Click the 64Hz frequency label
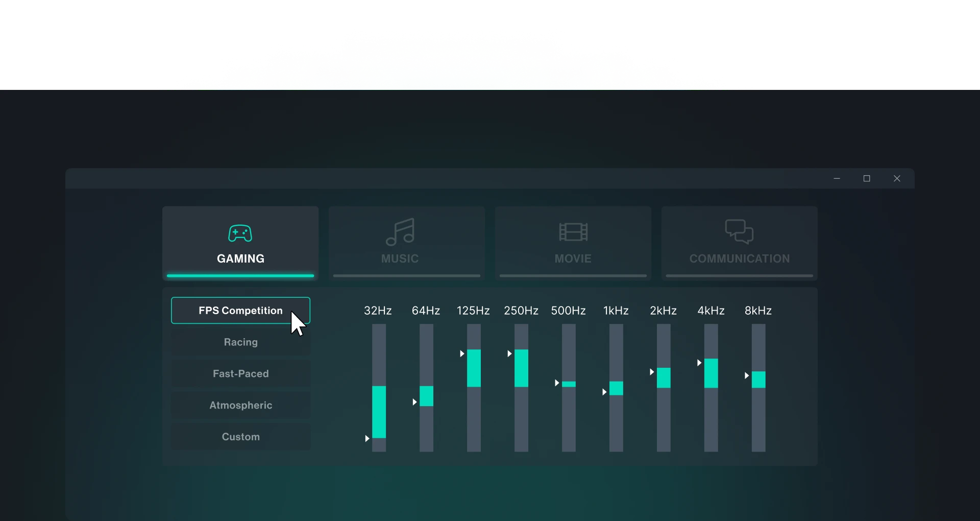 click(x=426, y=311)
